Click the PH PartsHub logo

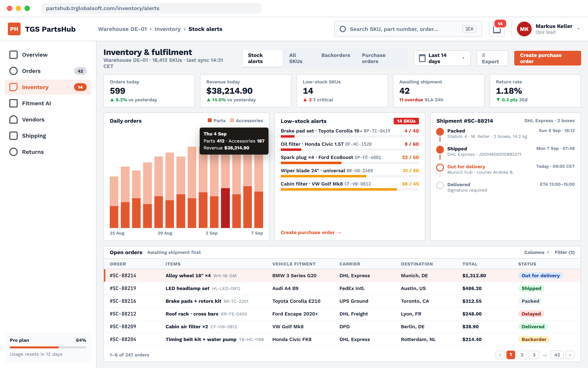point(14,29)
